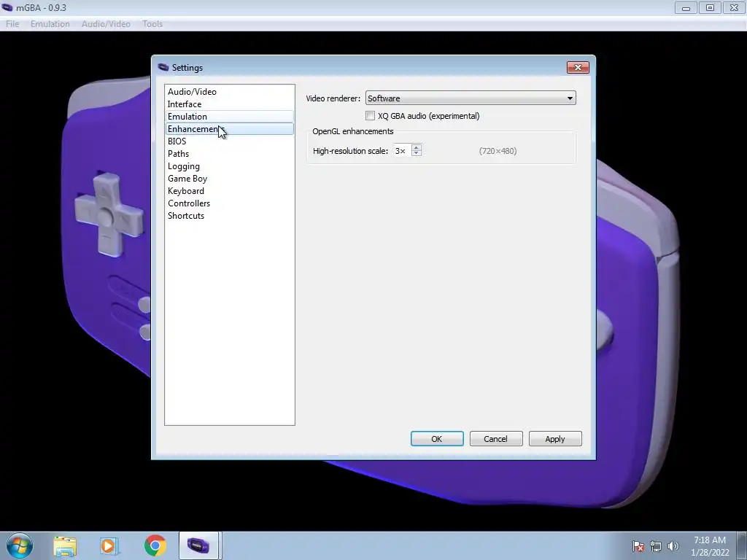Open the network status tray icon
Screen dimensions: 747x560
click(x=656, y=546)
